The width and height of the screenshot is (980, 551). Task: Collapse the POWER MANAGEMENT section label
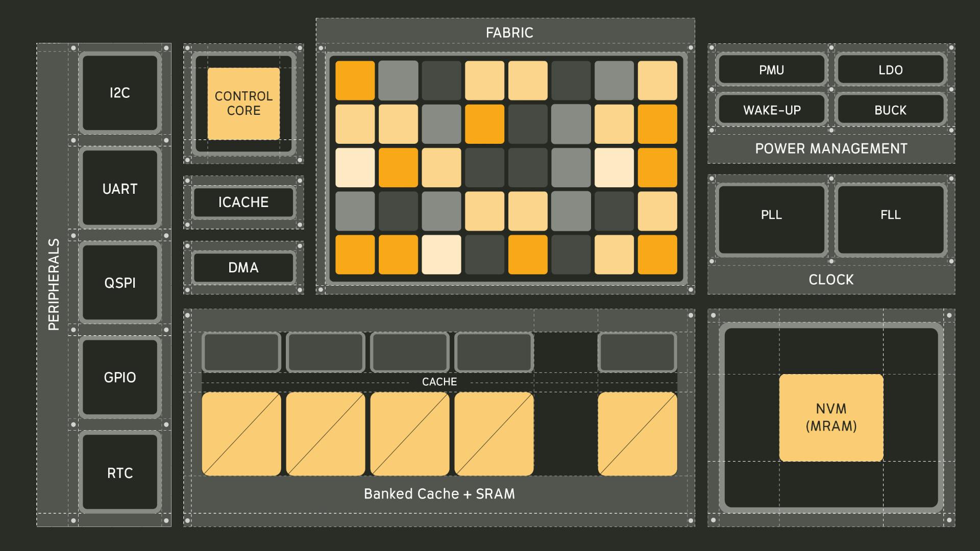tap(830, 149)
